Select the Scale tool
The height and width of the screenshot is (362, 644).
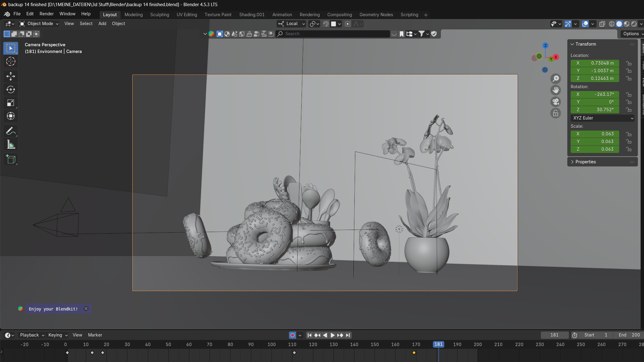coord(11,103)
